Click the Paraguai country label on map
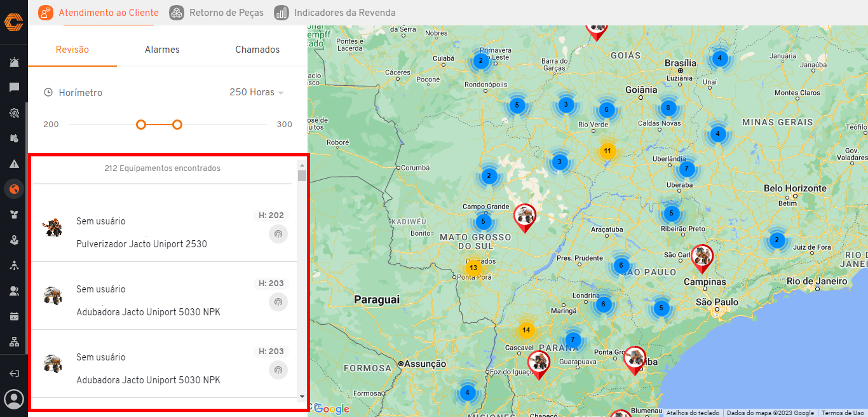This screenshot has height=417, width=868. pos(377,299)
